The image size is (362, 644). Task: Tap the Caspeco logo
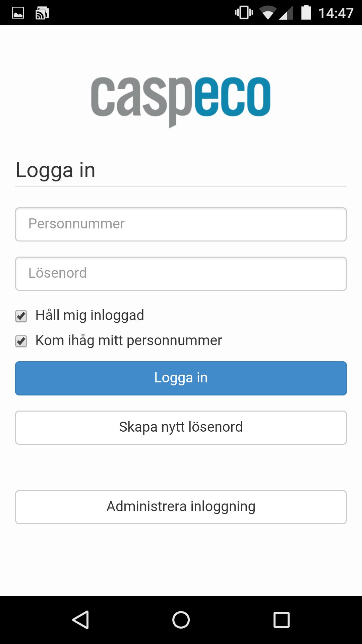click(181, 102)
